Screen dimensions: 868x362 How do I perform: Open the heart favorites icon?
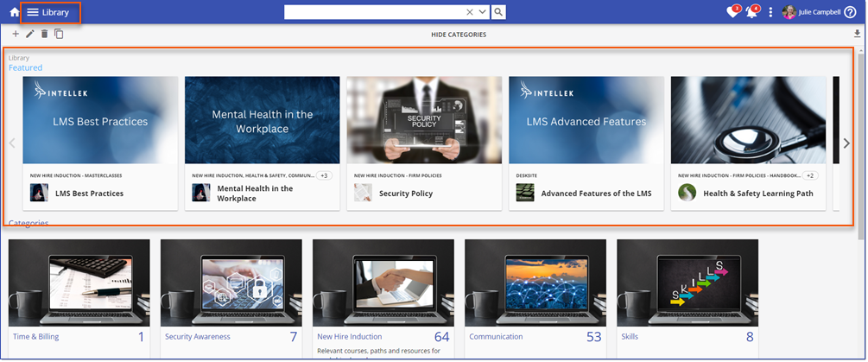point(733,12)
